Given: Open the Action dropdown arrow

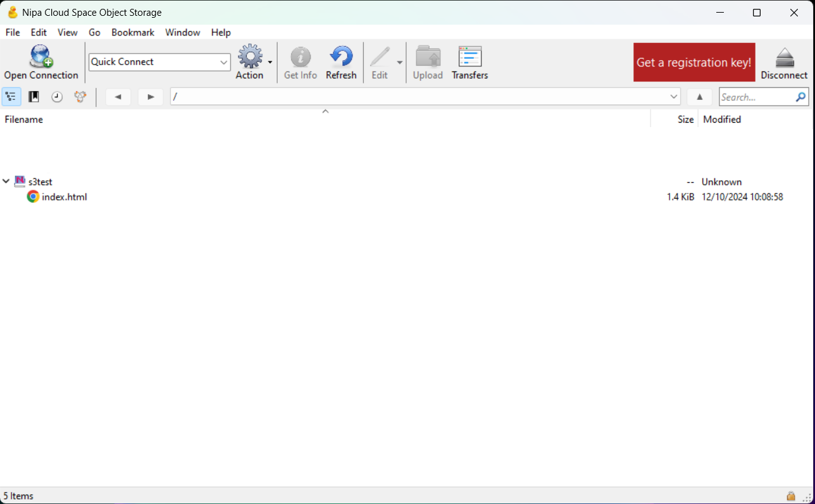Looking at the screenshot, I should [270, 62].
